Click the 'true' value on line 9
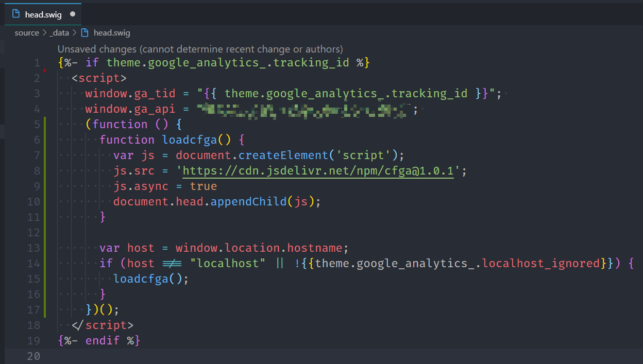The image size is (643, 364). [x=204, y=186]
